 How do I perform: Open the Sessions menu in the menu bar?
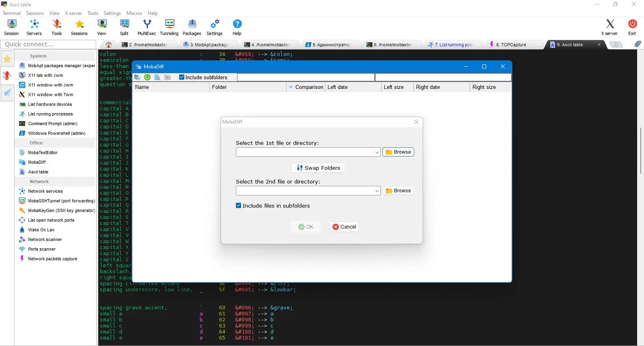tap(35, 13)
